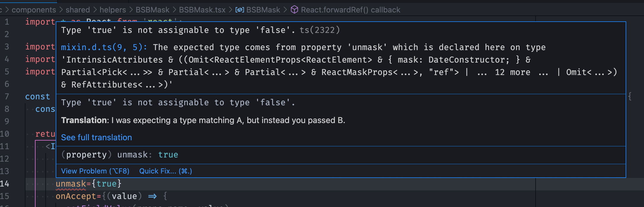Image resolution: width=644 pixels, height=207 pixels.
Task: Click the ts(2322) error code
Action: [319, 30]
